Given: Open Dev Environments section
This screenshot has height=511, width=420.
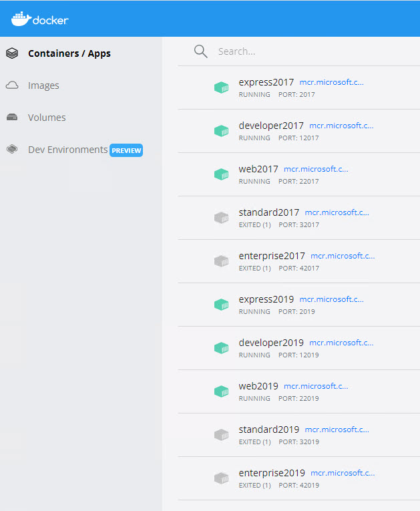Looking at the screenshot, I should click(67, 150).
